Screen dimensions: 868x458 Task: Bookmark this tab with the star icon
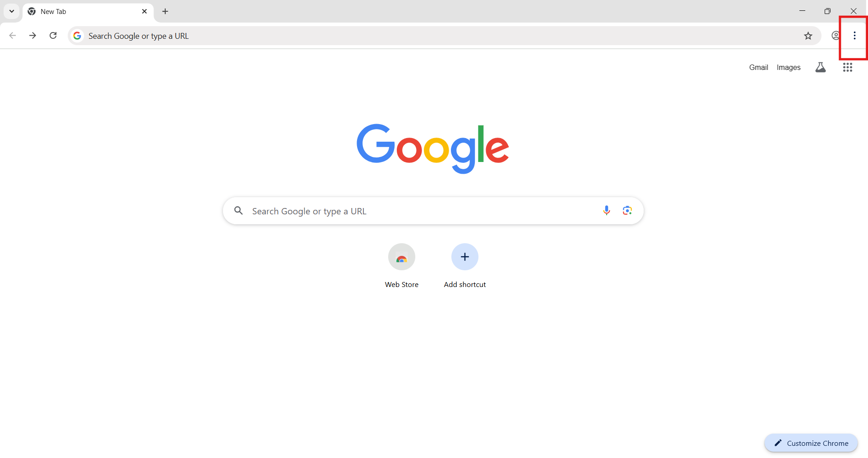click(x=808, y=36)
